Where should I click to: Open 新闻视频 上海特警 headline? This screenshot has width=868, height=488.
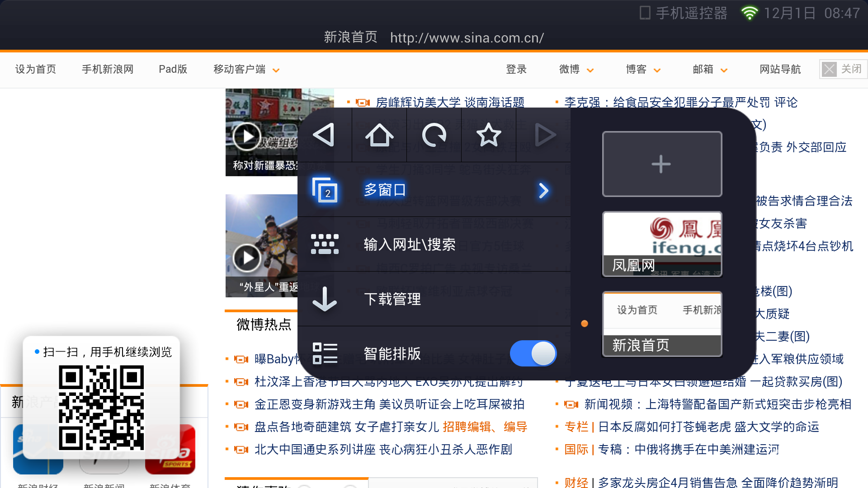(x=718, y=404)
